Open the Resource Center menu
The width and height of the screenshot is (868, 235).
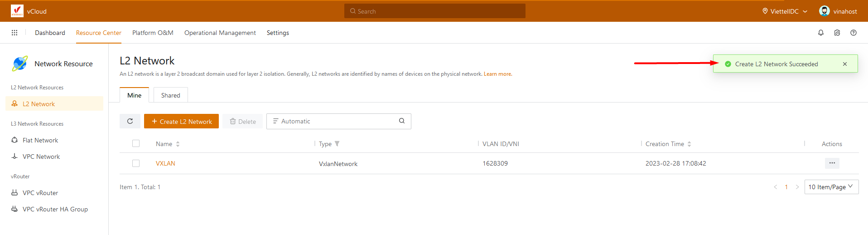pyautogui.click(x=99, y=33)
